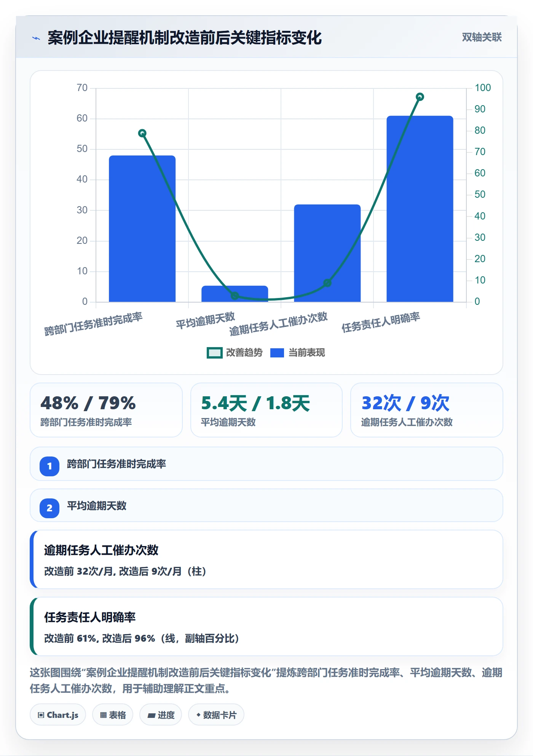533x756 pixels.
Task: Click the 任务责任人明确率 detail card heading
Action: pos(90,617)
